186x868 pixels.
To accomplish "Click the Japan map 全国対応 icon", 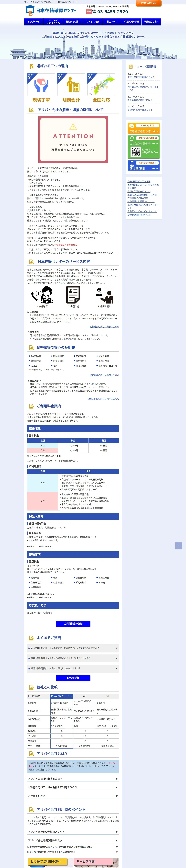I will pyautogui.click(x=101, y=85).
